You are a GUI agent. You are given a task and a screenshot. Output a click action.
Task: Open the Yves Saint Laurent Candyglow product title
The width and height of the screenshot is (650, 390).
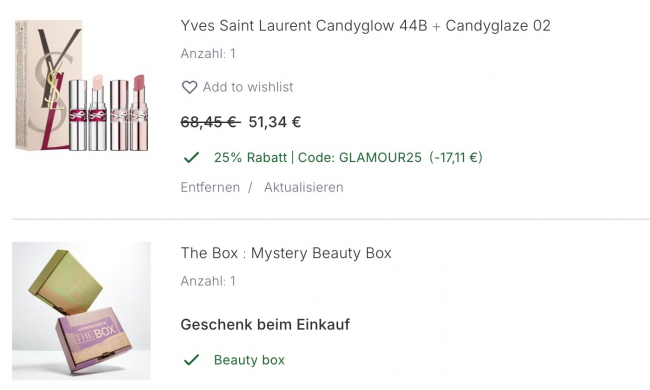[x=366, y=26]
